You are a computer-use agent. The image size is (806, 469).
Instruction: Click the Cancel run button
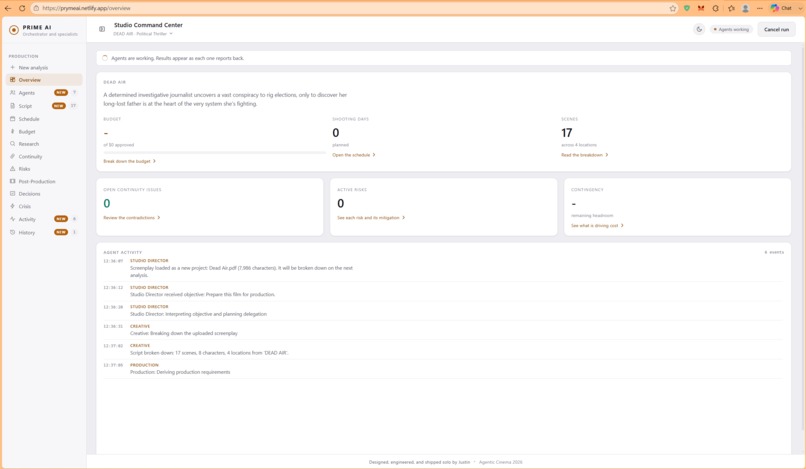(776, 29)
